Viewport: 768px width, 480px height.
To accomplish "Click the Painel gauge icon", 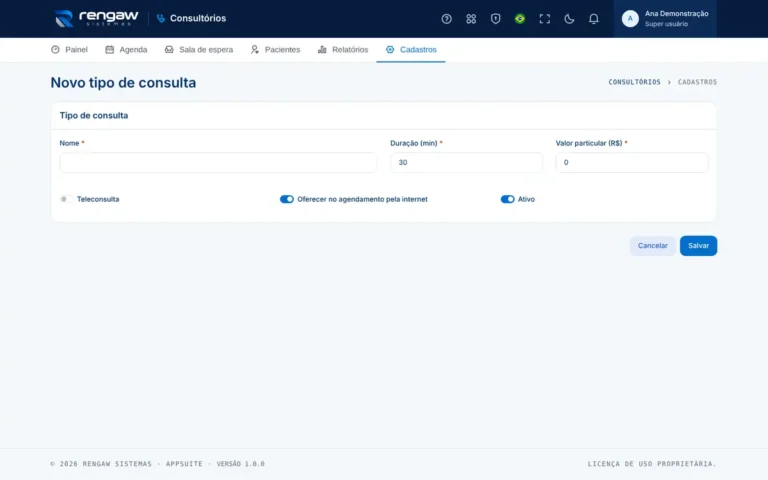I will pos(55,49).
